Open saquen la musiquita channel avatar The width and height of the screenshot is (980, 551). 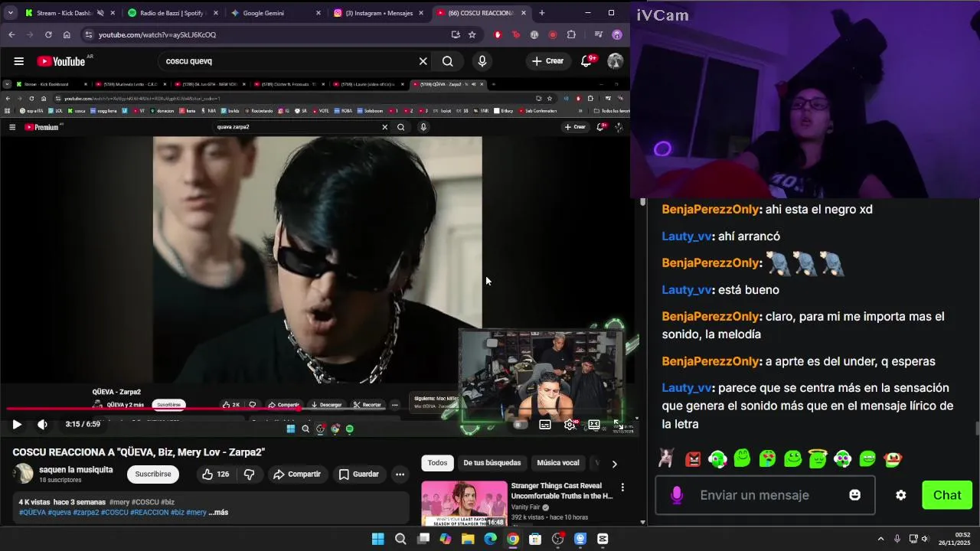[x=24, y=474]
